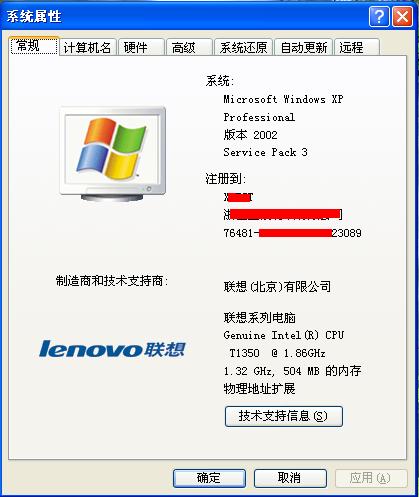Select the 硬件 tab
Viewport: 419px width, 497px height.
pyautogui.click(x=141, y=47)
